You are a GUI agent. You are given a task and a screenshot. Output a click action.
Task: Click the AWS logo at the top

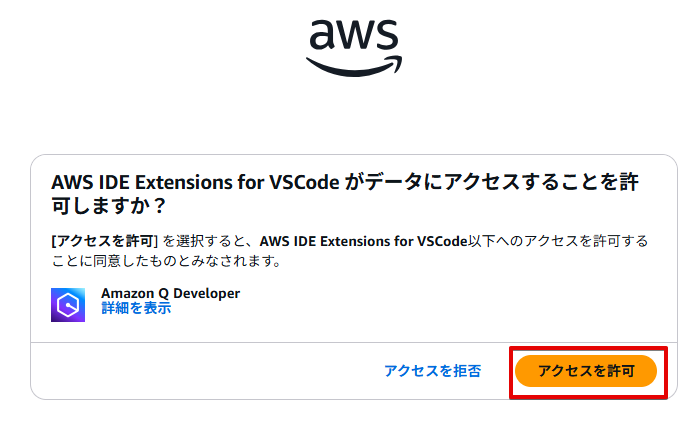tap(353, 45)
